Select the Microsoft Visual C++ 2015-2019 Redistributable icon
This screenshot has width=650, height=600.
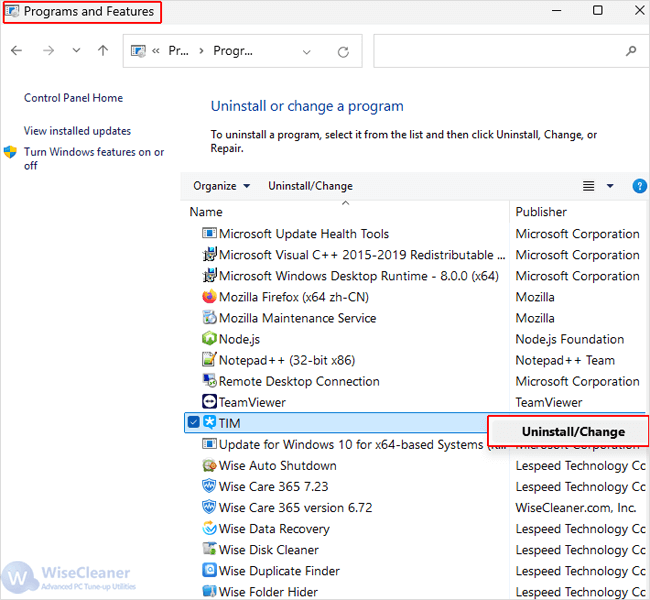click(x=209, y=254)
